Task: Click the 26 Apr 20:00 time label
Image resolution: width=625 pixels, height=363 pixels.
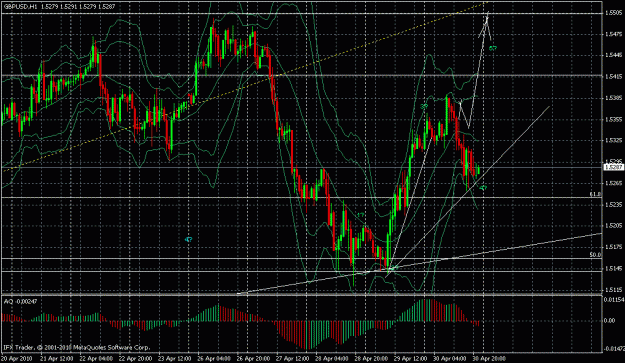Action: (x=253, y=358)
